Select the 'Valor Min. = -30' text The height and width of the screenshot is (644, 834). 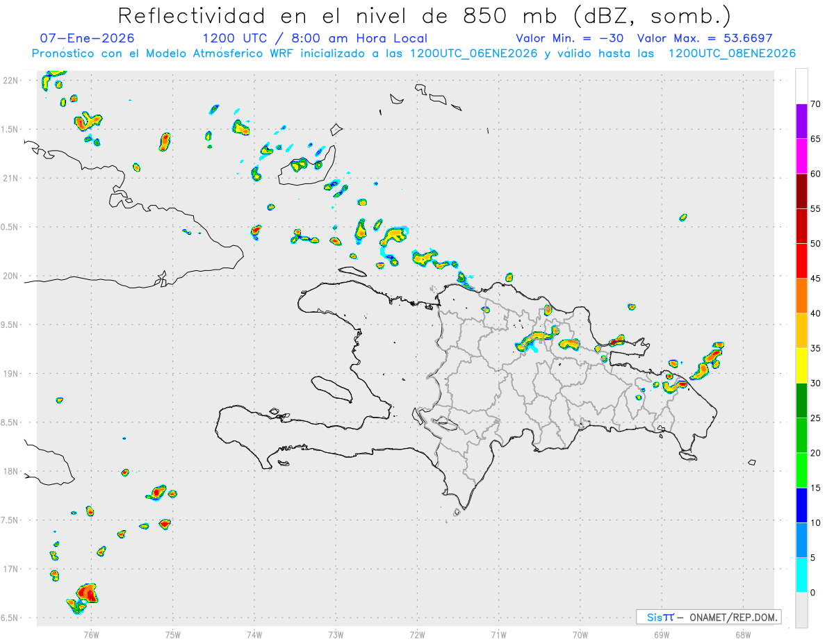(569, 38)
